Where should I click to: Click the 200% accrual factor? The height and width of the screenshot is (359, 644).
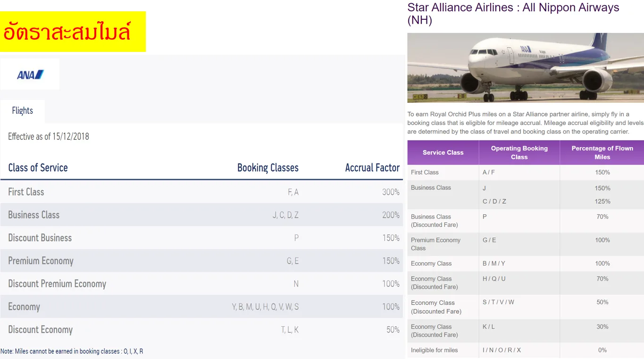click(391, 215)
